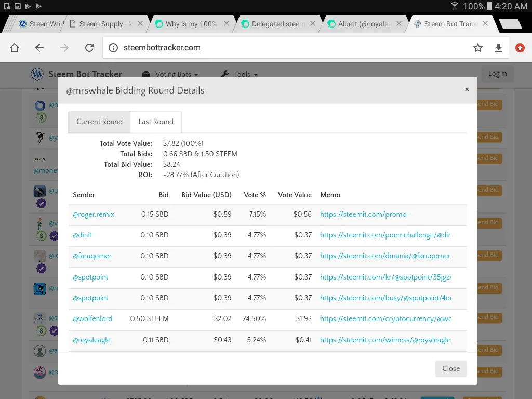Open the site info icon in the address bar
The width and height of the screenshot is (532, 399).
coord(113,48)
